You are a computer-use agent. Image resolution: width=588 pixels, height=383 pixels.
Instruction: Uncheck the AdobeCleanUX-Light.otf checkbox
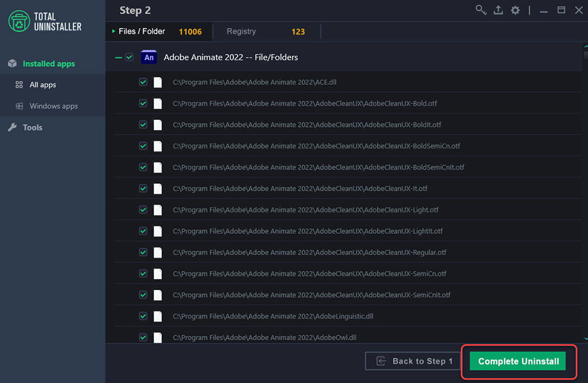point(143,210)
